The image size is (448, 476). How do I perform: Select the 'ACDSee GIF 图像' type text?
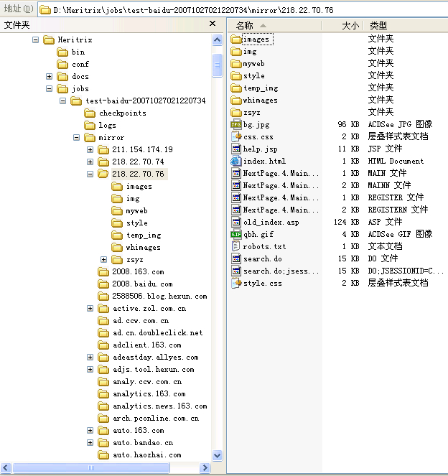(x=400, y=234)
